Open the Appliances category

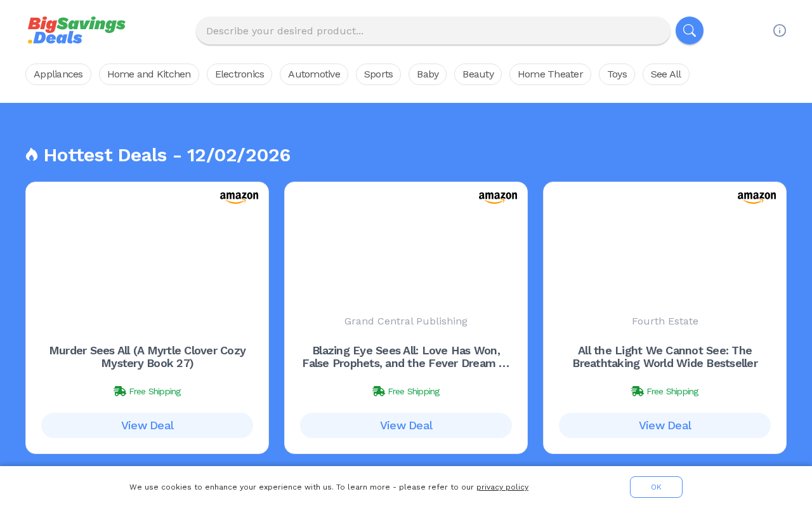(58, 74)
